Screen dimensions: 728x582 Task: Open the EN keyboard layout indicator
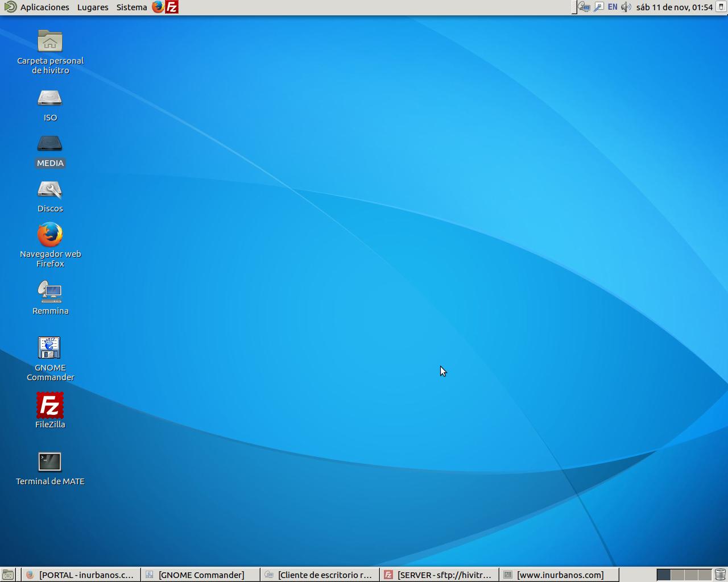pyautogui.click(x=613, y=7)
